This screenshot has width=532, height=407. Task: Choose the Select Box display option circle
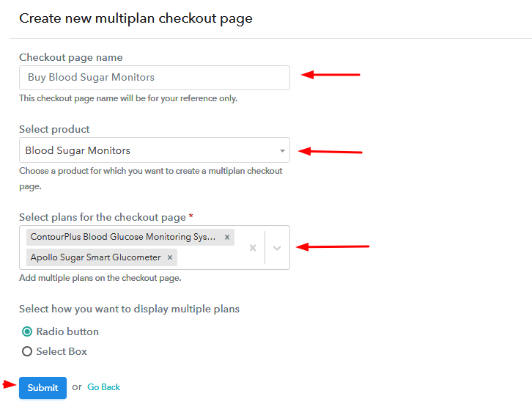[x=27, y=351]
